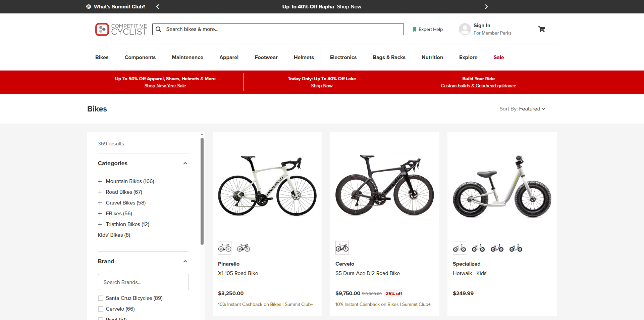Click Shop New Year Sale link
Screen dimensions: 644x320
(165, 86)
